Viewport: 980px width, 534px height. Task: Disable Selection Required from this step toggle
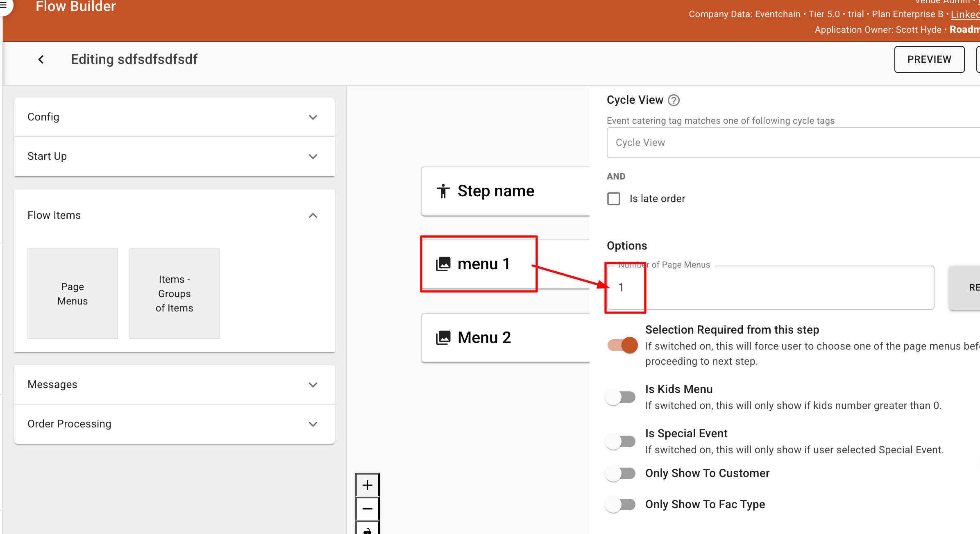(622, 345)
